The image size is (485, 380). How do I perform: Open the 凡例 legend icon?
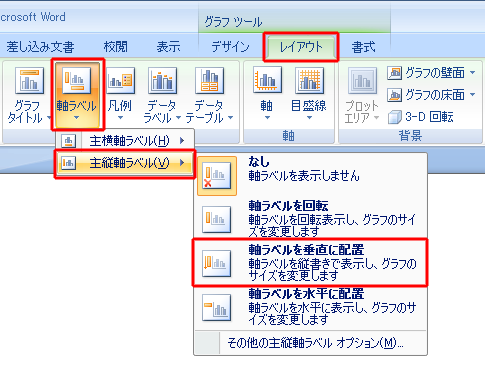[120, 81]
